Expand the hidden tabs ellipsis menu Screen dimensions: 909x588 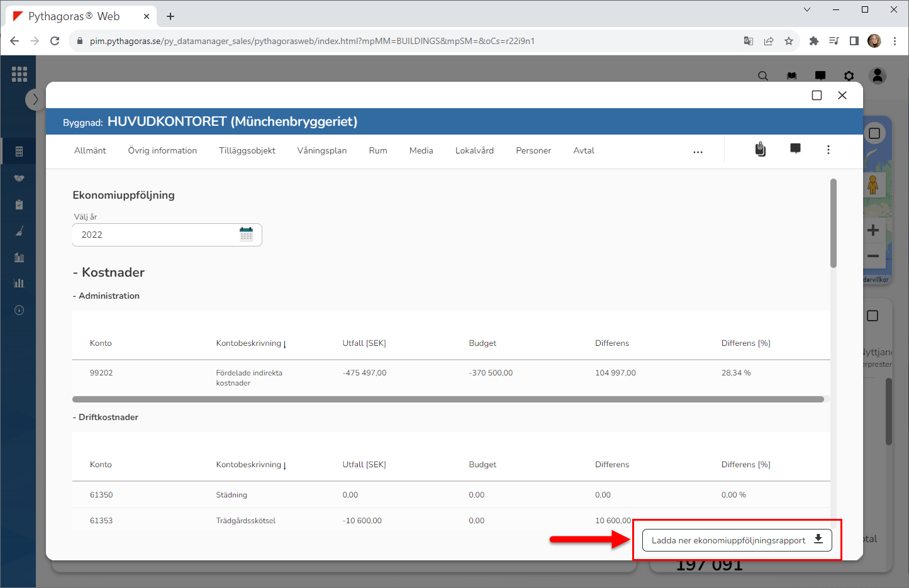[x=698, y=152]
